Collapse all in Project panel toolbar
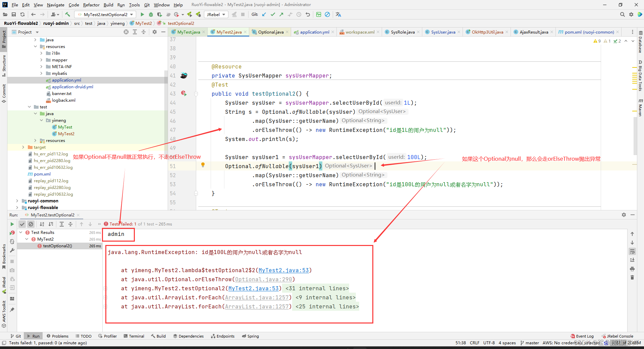Screen dimensions: 644x349 [144, 32]
